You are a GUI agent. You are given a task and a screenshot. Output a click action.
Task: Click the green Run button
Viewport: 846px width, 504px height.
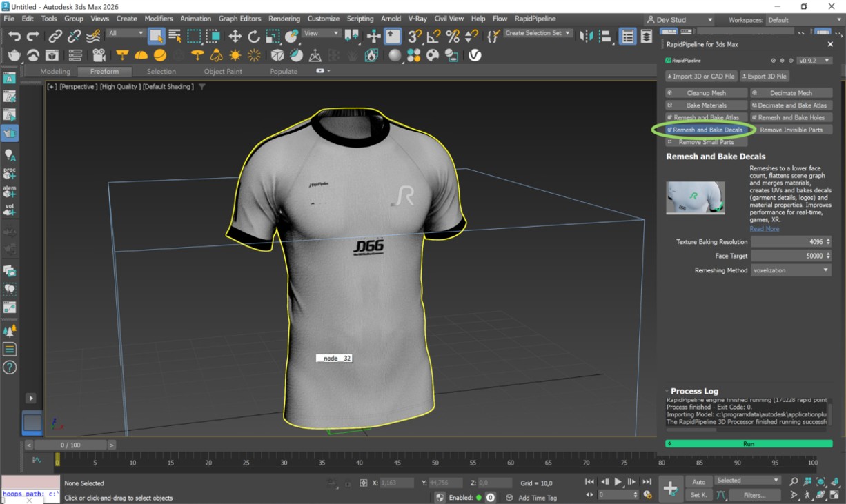coord(749,444)
